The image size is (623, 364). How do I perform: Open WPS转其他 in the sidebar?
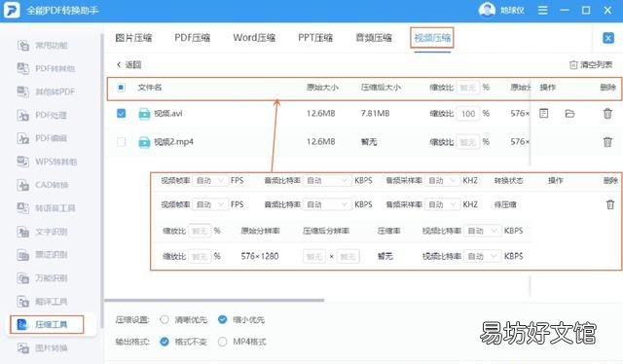[47, 162]
